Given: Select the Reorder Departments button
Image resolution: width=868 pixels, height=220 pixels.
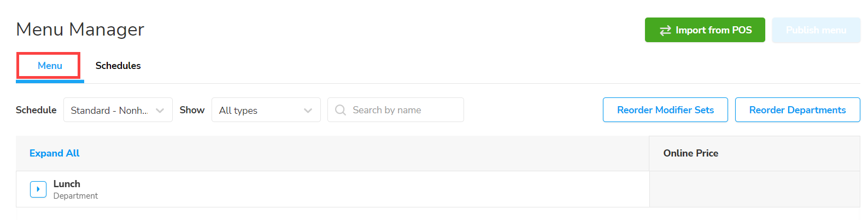Looking at the screenshot, I should (x=797, y=110).
